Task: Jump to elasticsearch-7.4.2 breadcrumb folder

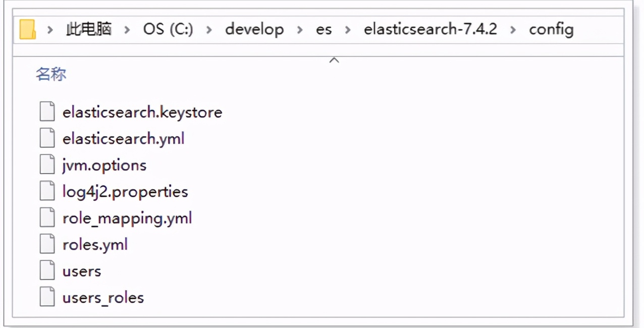Action: pyautogui.click(x=430, y=29)
